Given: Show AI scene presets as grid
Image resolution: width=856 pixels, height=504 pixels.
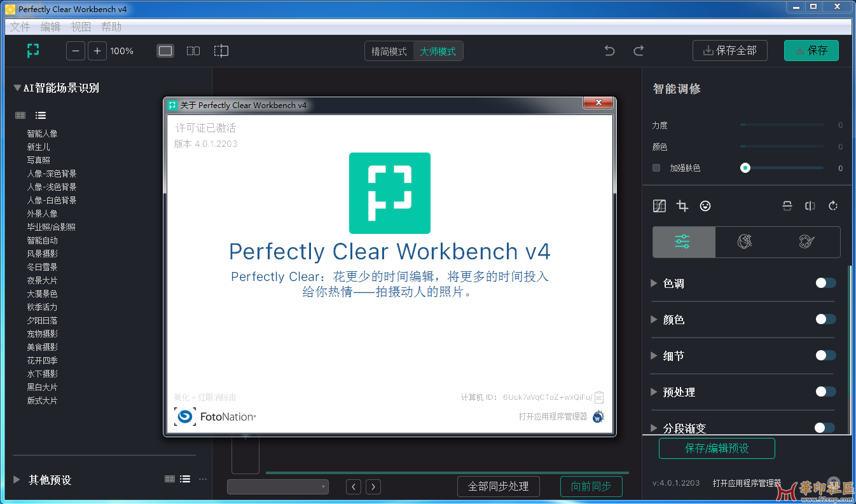Looking at the screenshot, I should click(20, 115).
